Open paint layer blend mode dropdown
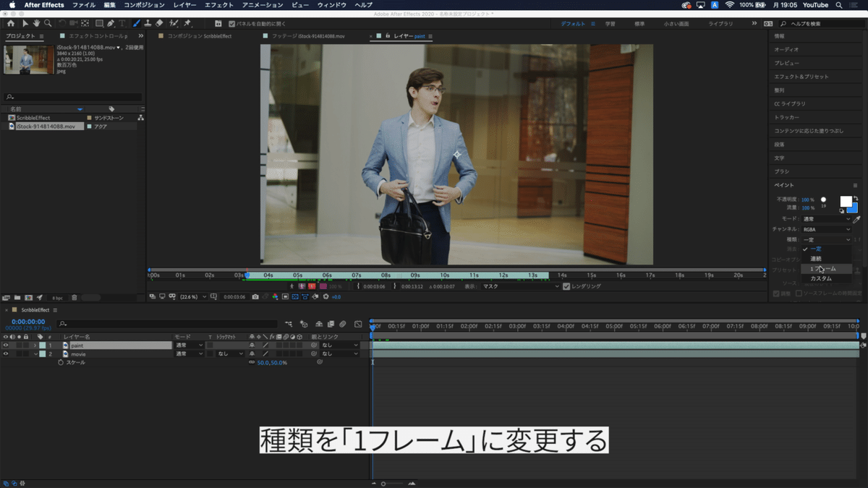Screen dimensions: 868x488 pyautogui.click(x=190, y=346)
